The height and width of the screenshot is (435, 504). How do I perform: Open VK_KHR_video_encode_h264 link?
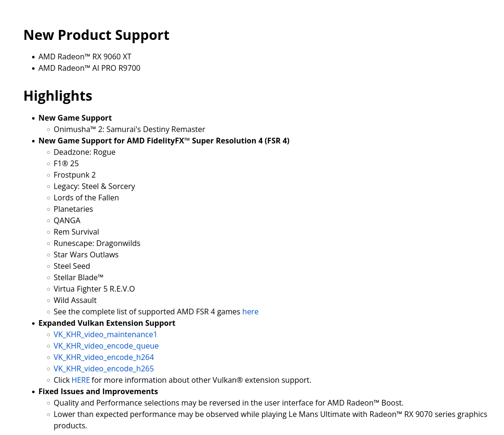[103, 357]
